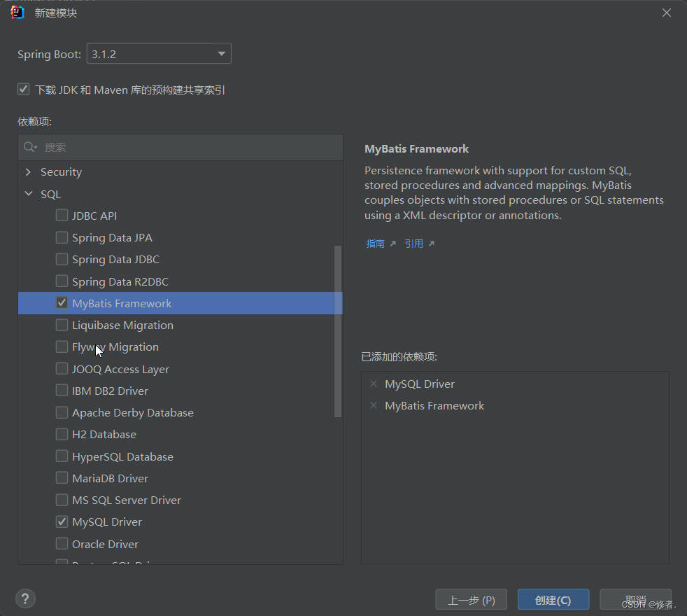The height and width of the screenshot is (616, 687).
Task: Expand the Security category
Action: [x=29, y=172]
